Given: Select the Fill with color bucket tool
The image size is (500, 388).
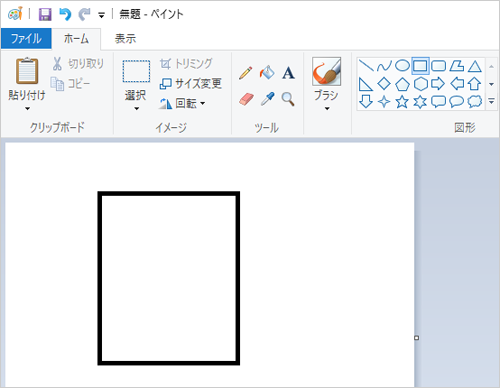Looking at the screenshot, I should pyautogui.click(x=267, y=73).
